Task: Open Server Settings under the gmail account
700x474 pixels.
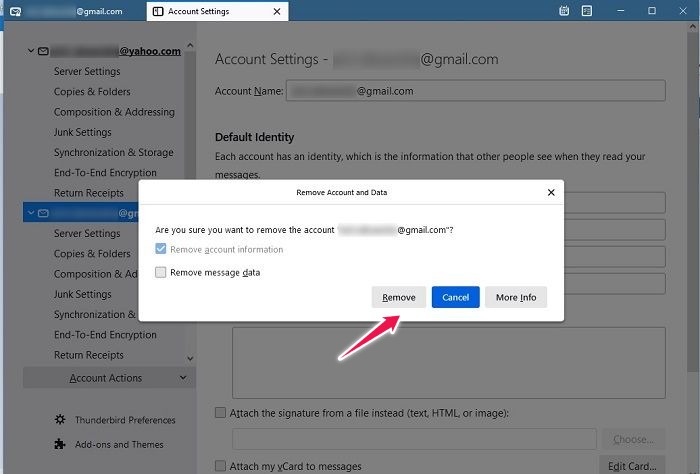Action: (87, 233)
